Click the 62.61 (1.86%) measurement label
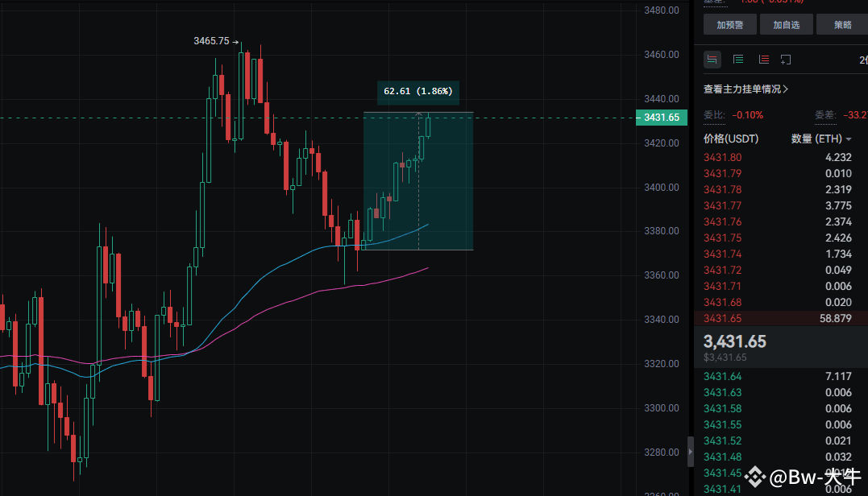The image size is (868, 496). [417, 92]
